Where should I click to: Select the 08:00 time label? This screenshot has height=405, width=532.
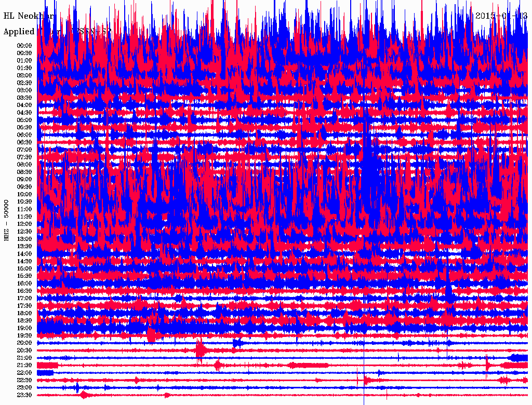[24, 165]
